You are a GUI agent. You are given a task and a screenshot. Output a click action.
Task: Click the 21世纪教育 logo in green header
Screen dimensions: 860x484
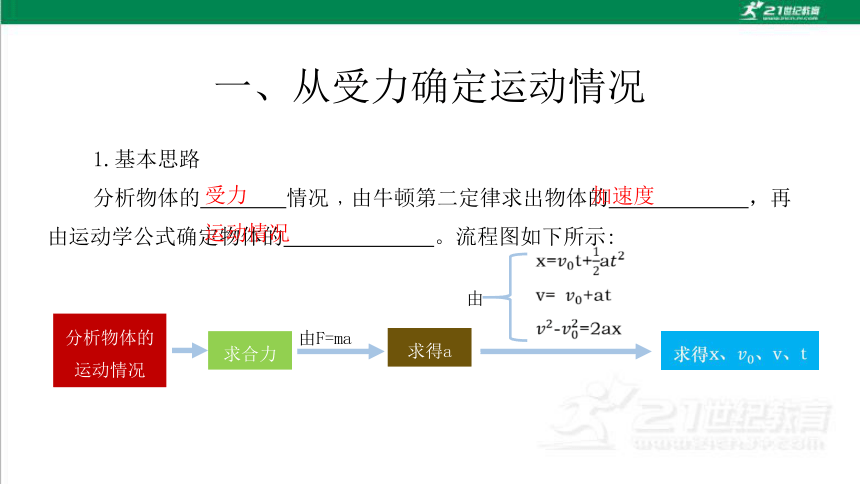779,11
